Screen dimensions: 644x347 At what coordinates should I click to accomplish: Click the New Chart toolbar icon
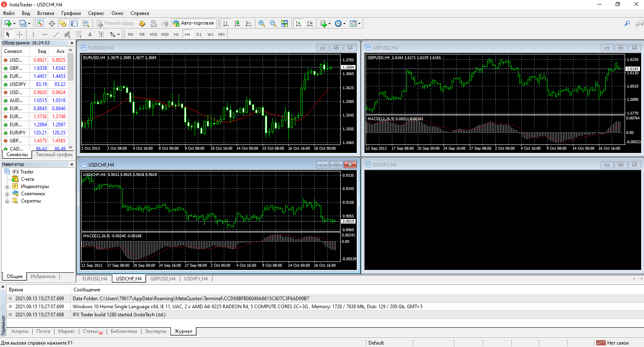point(8,23)
